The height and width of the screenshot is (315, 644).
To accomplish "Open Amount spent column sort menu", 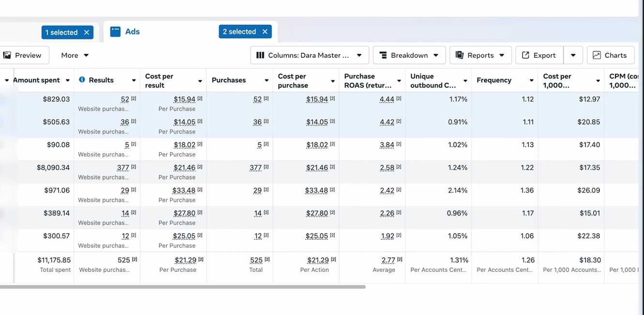I will 68,80.
